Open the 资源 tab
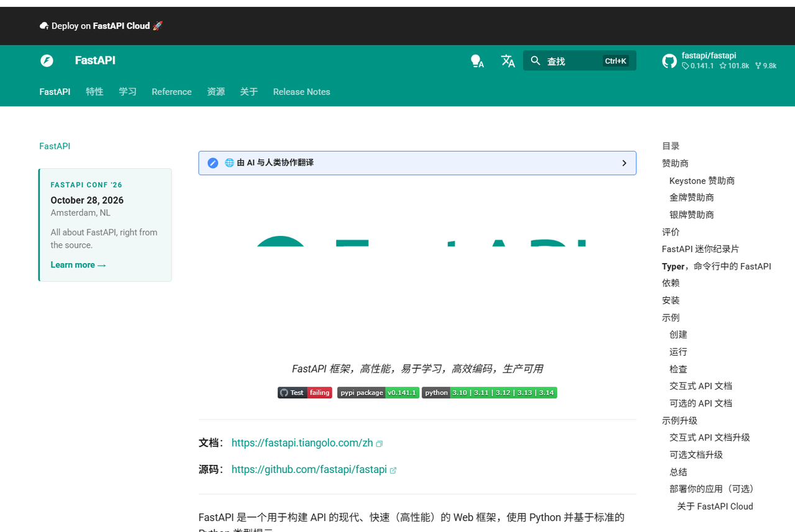Viewport: 795px width, 532px height. [x=216, y=91]
